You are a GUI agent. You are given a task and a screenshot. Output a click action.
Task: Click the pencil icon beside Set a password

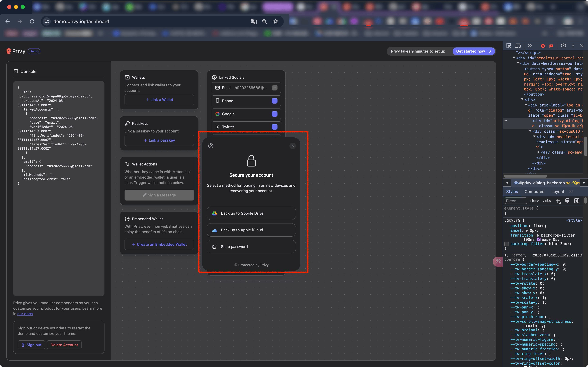pos(214,247)
